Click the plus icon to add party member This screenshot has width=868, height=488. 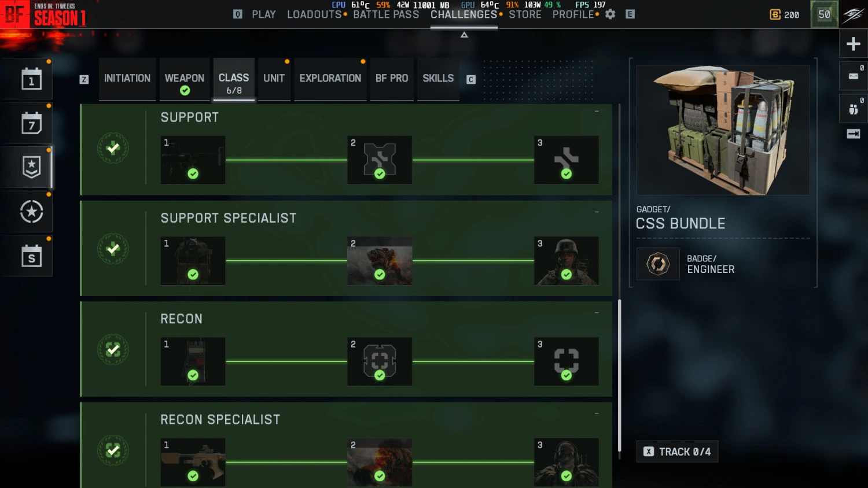pos(853,44)
